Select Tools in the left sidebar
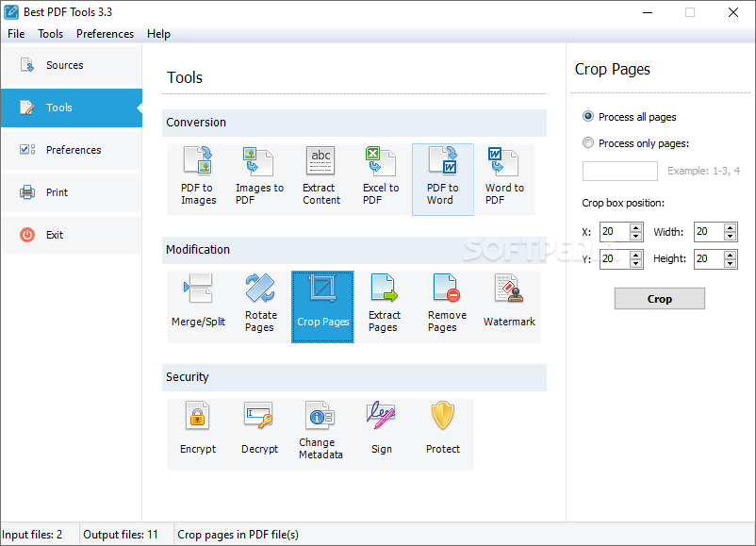The width and height of the screenshot is (756, 546). pyautogui.click(x=72, y=108)
